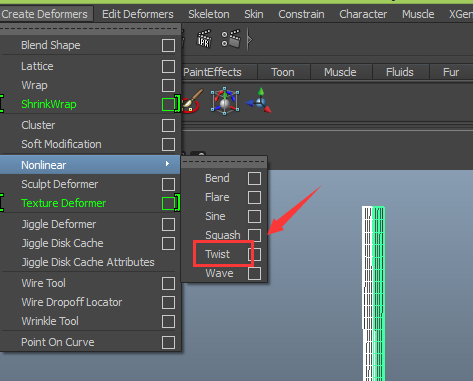Choose Wave nonlinear deformer
Screen dimensions: 473x381
click(x=219, y=273)
